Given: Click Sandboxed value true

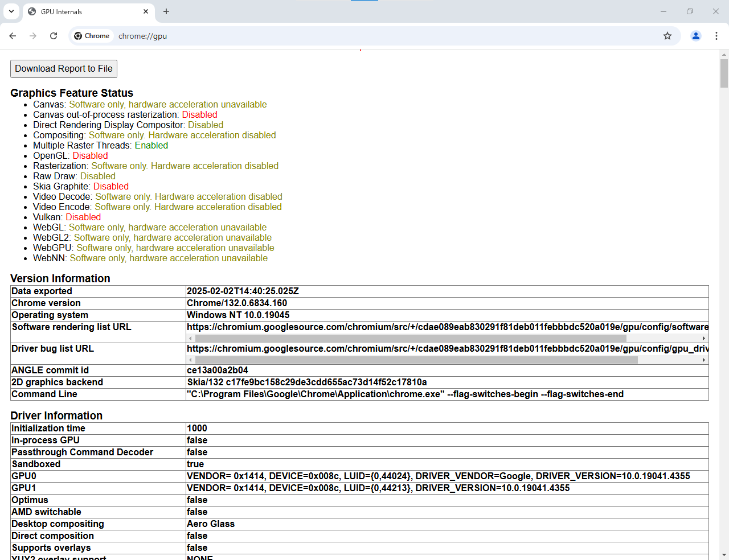Looking at the screenshot, I should (x=195, y=464).
